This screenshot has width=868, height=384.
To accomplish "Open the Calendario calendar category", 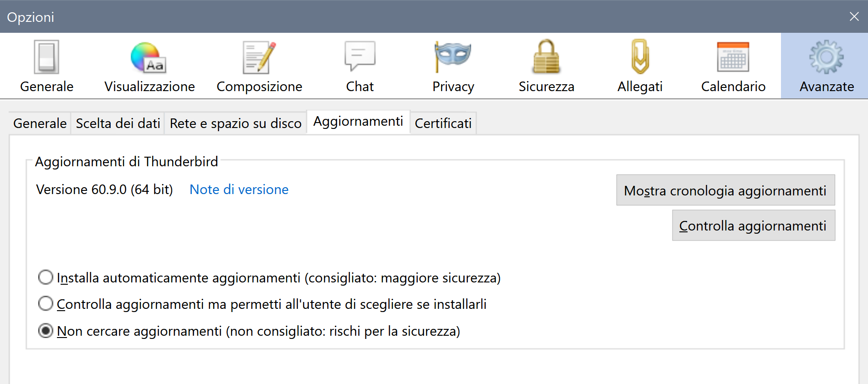I will (x=733, y=66).
